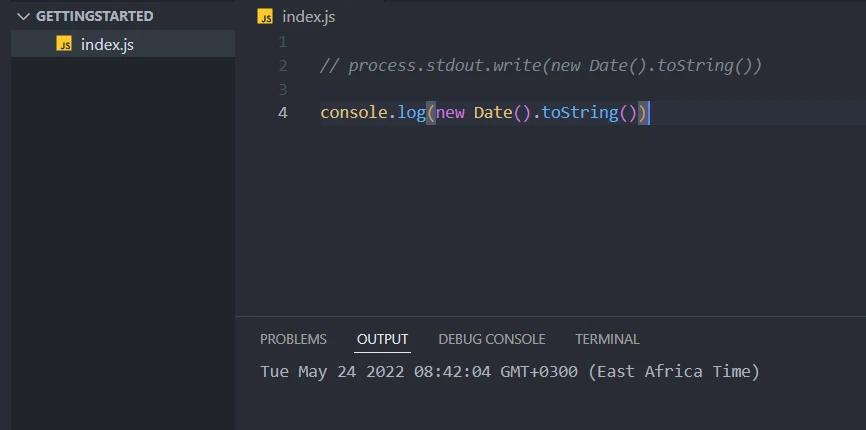This screenshot has width=866, height=430.
Task: Open the PROBLEMS panel tab
Action: coord(293,339)
